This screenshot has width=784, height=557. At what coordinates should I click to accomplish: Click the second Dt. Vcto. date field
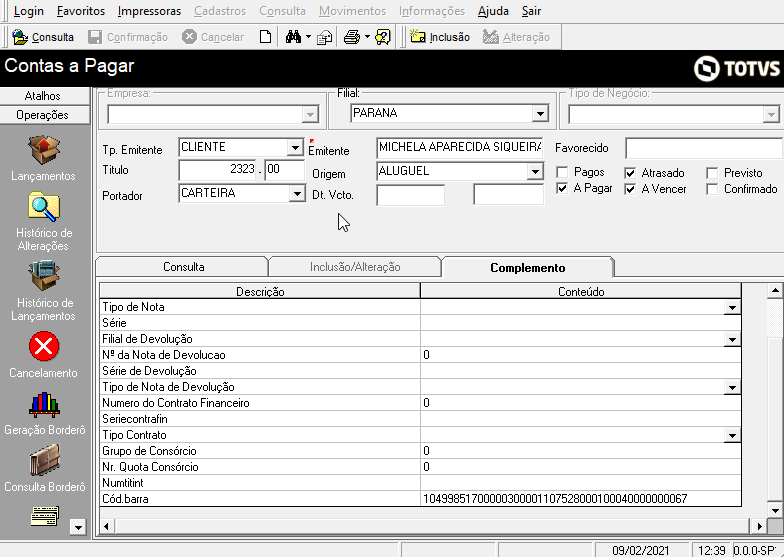[508, 194]
